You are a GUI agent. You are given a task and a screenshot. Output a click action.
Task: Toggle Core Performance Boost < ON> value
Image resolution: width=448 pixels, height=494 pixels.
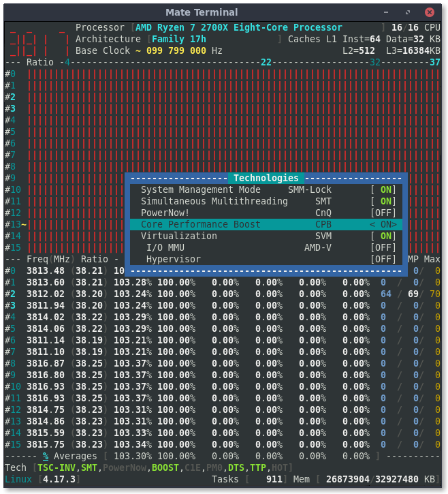(x=383, y=224)
